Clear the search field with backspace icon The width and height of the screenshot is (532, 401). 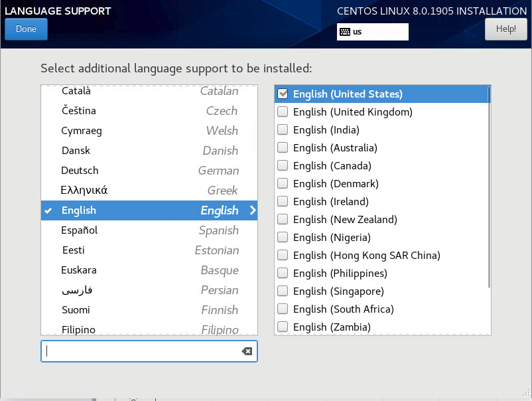coord(247,351)
